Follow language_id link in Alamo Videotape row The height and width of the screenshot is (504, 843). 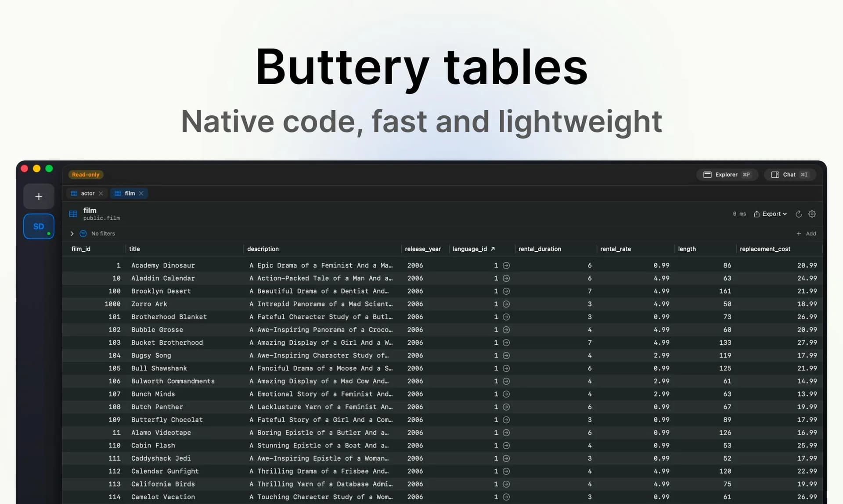[506, 433]
